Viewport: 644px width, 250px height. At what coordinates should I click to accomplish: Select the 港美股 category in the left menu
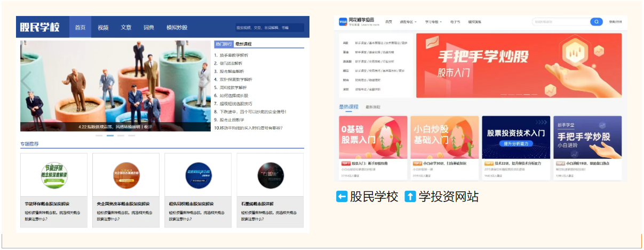pos(347,61)
